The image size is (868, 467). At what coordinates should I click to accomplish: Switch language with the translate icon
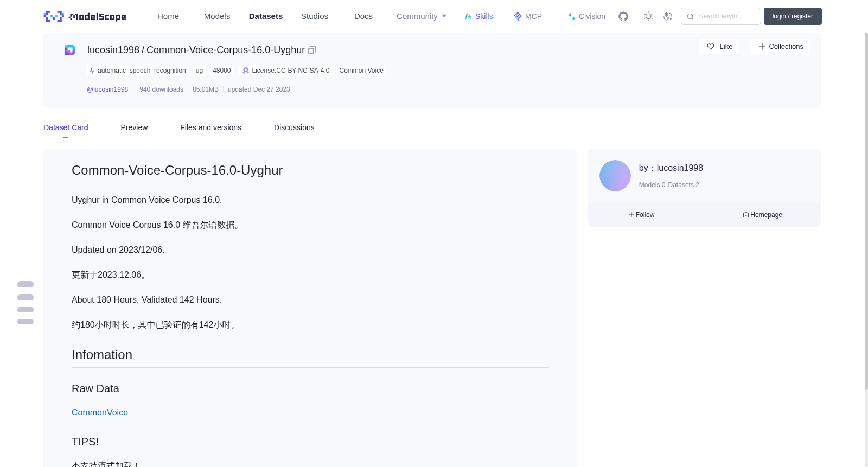(668, 16)
